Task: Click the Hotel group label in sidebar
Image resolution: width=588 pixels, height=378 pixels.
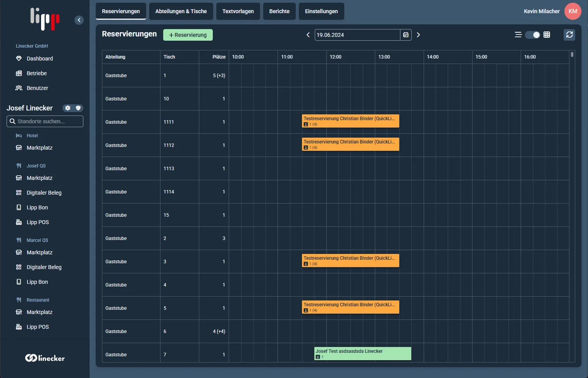Action: (x=32, y=136)
